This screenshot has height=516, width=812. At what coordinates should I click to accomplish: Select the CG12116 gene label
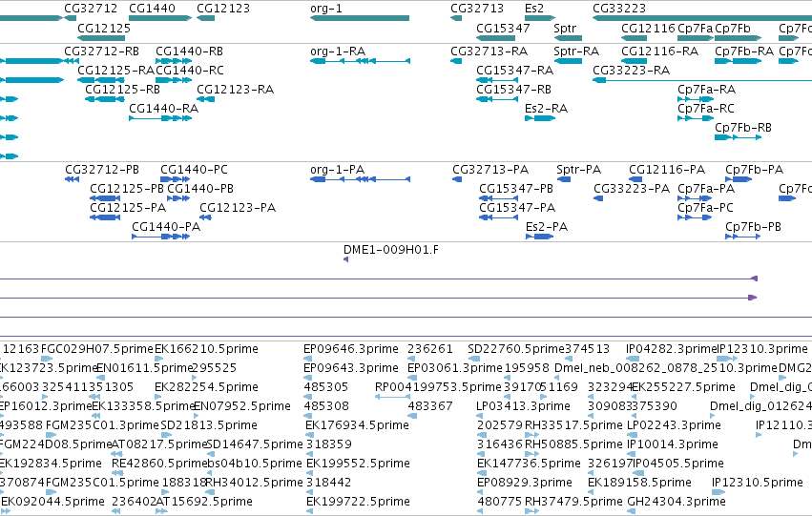(648, 28)
